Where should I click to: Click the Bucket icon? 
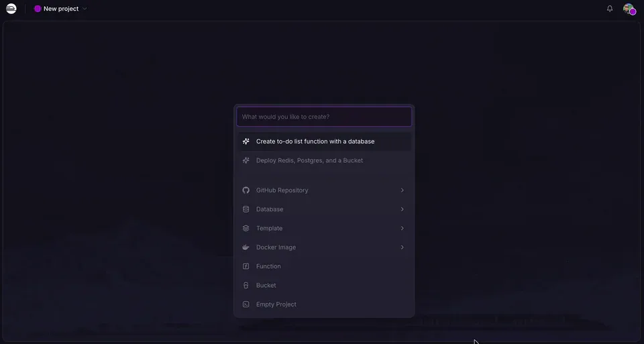pos(246,285)
